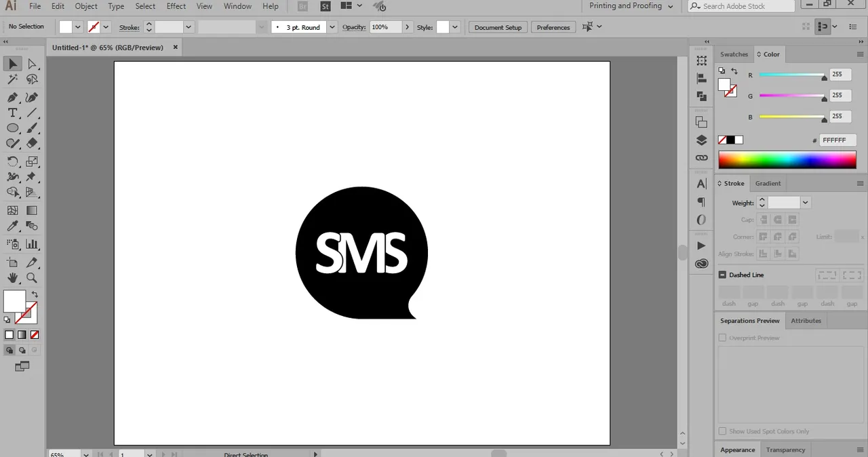868x457 pixels.
Task: Open the Window menu
Action: 237,6
